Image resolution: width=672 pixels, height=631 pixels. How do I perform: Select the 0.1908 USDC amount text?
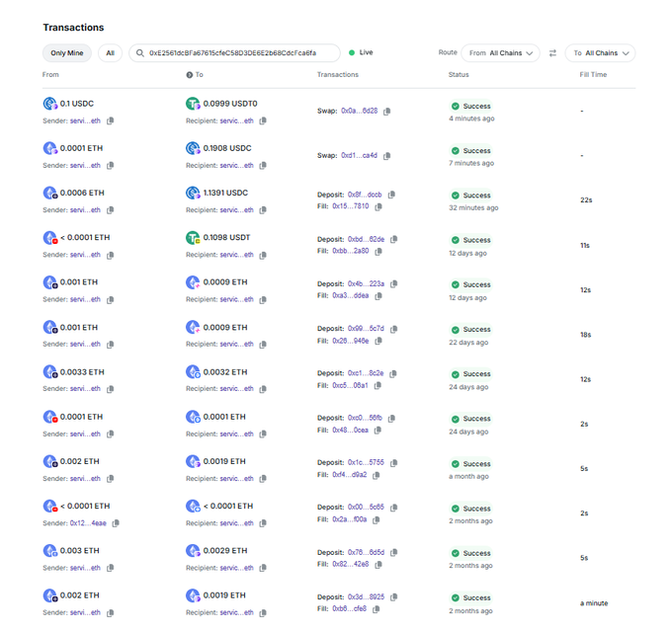[x=227, y=148]
